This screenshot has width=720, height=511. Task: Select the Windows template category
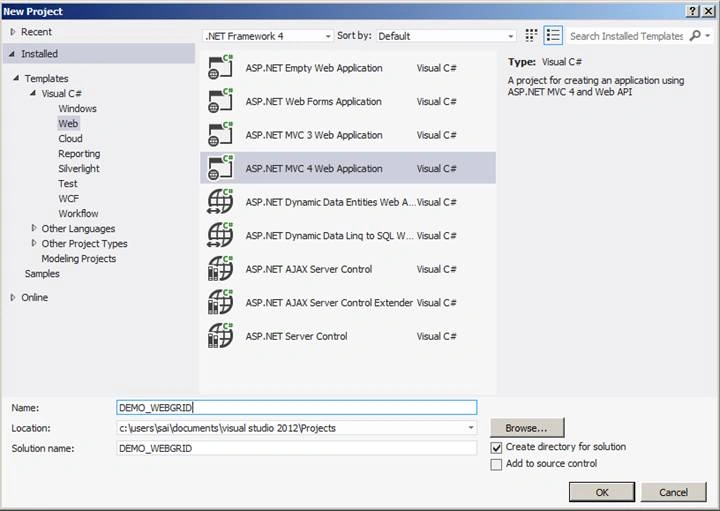(77, 109)
